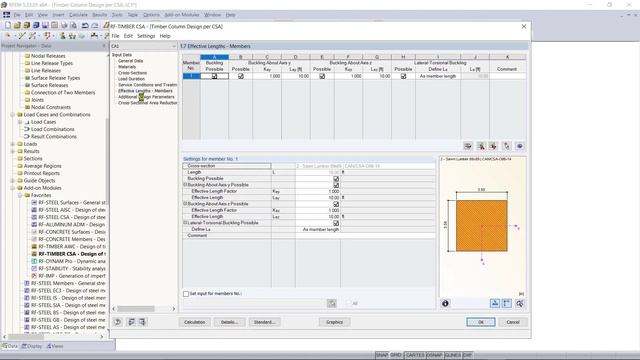
Task: Enable Set input for members No. checkbox
Action: [186, 293]
